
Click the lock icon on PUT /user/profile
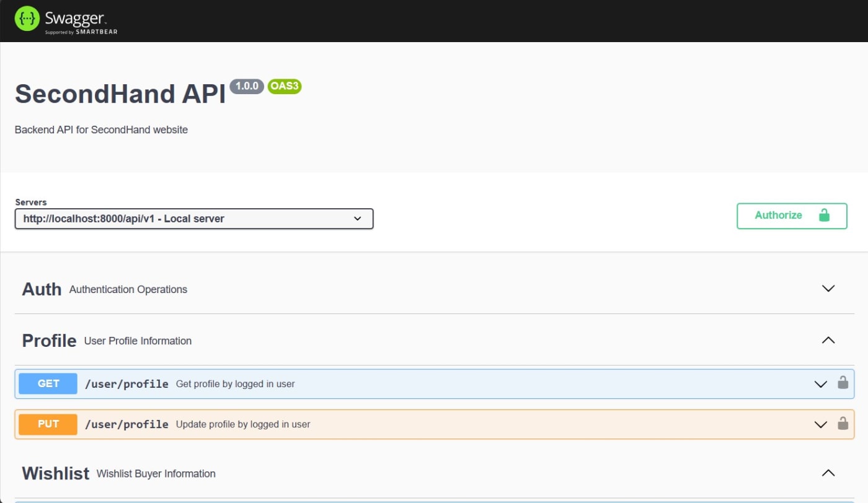click(x=843, y=423)
